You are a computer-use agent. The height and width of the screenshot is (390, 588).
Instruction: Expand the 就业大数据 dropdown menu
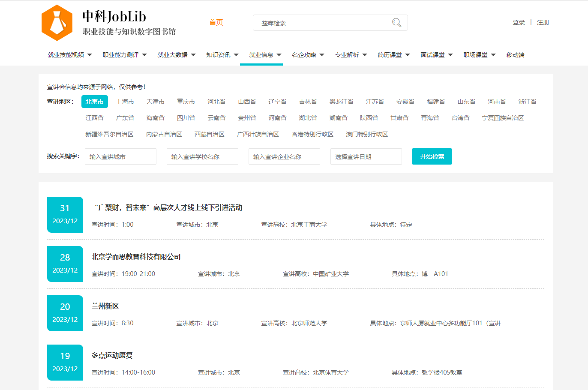click(176, 55)
